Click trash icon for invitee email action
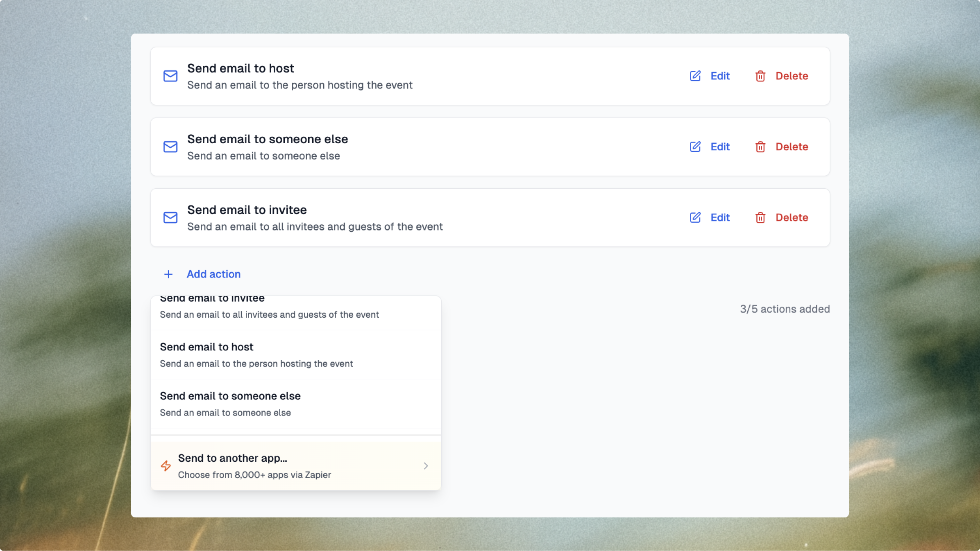This screenshot has height=551, width=980. [760, 218]
